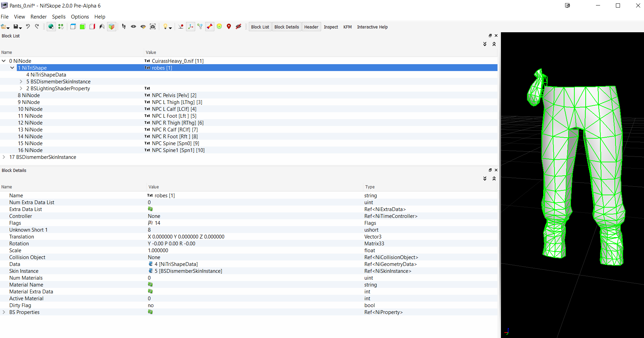Switch to front view green cube icon
Image resolution: width=644 pixels, height=338 pixels.
tap(83, 27)
